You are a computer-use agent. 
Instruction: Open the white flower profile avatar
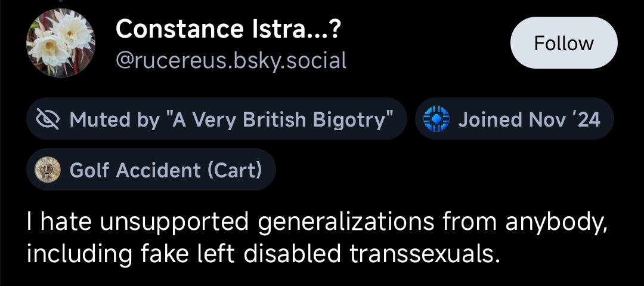click(x=61, y=43)
